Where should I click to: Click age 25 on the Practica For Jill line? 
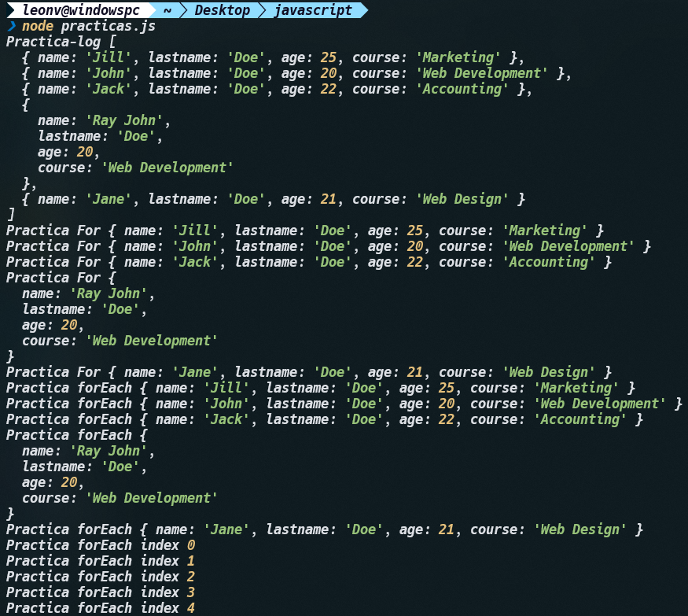415,231
